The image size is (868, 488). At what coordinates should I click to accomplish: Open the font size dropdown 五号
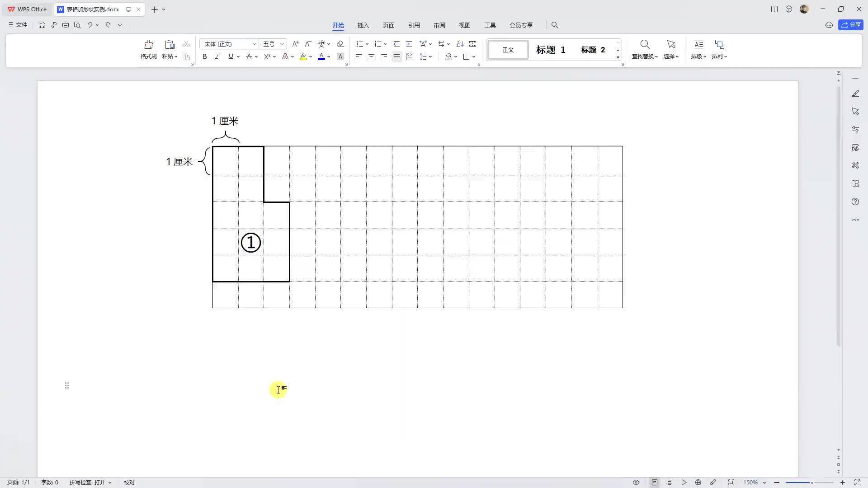coord(282,44)
